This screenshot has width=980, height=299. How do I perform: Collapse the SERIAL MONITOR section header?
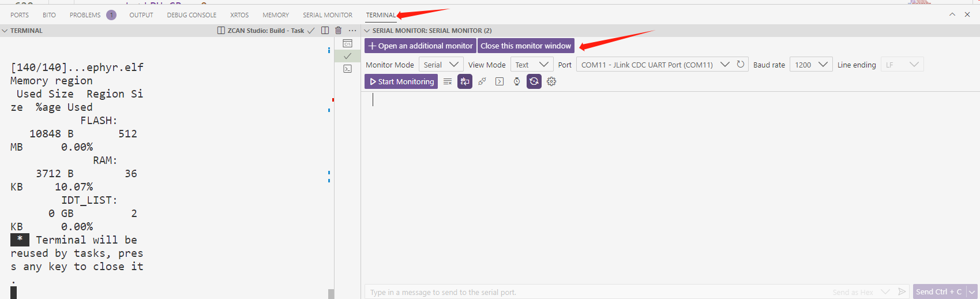(428, 31)
